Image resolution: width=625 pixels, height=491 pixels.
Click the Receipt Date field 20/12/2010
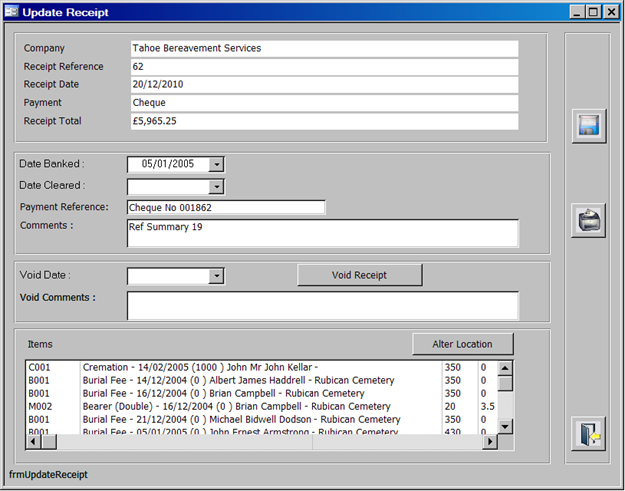click(x=324, y=84)
